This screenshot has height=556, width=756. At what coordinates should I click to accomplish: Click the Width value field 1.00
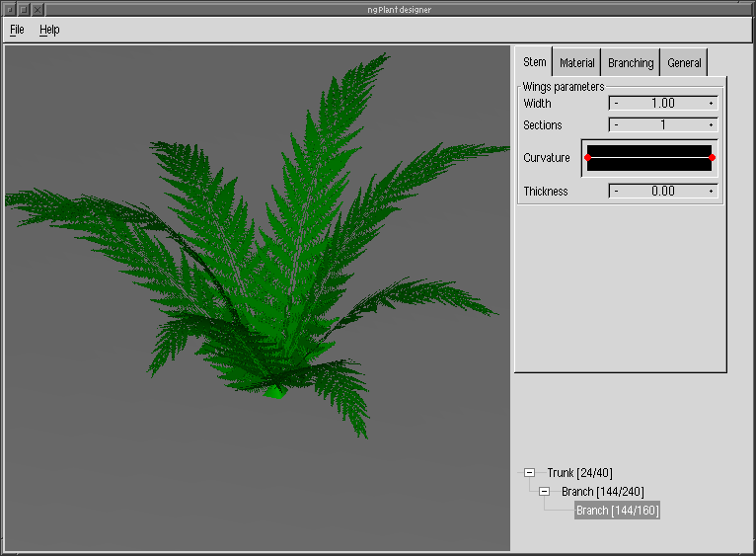pyautogui.click(x=663, y=104)
